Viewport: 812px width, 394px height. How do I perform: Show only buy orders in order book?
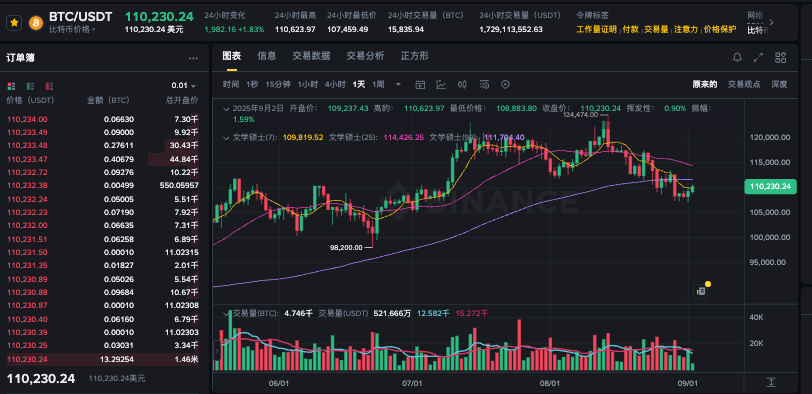pyautogui.click(x=31, y=86)
